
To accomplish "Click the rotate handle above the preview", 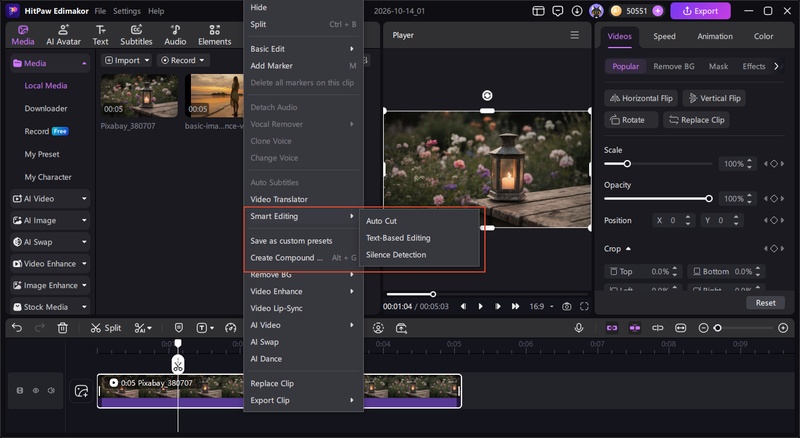I will click(x=487, y=95).
